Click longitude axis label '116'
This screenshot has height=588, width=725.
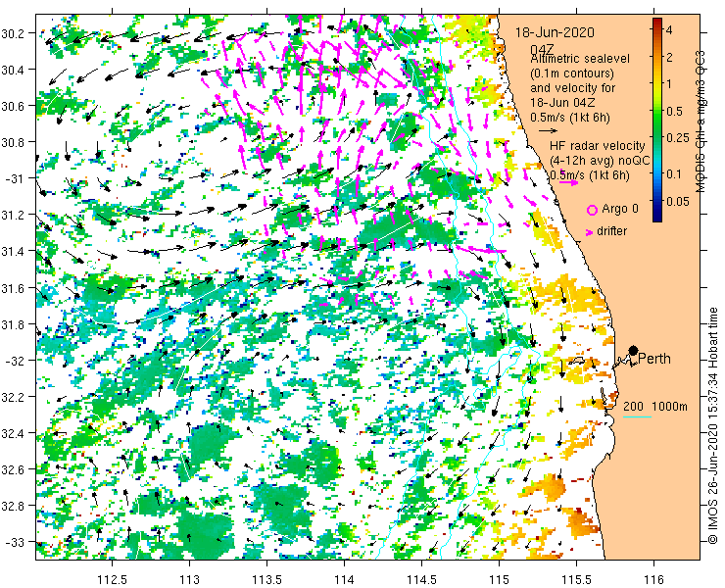(653, 579)
